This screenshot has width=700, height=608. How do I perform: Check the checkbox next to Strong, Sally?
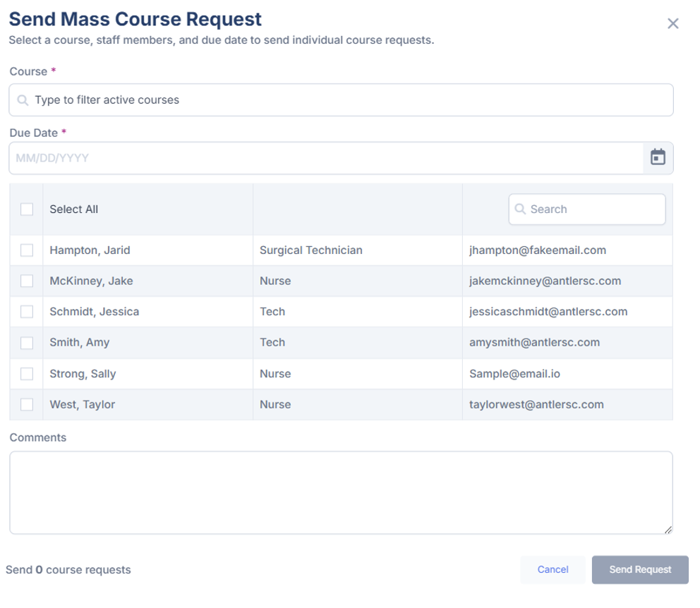[x=26, y=373]
